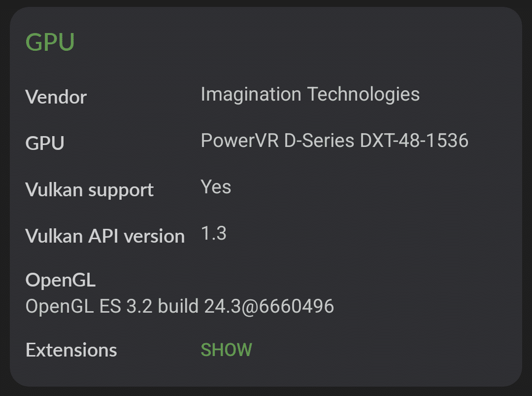Click the Vulkan support label
The height and width of the screenshot is (396, 532).
coord(89,189)
